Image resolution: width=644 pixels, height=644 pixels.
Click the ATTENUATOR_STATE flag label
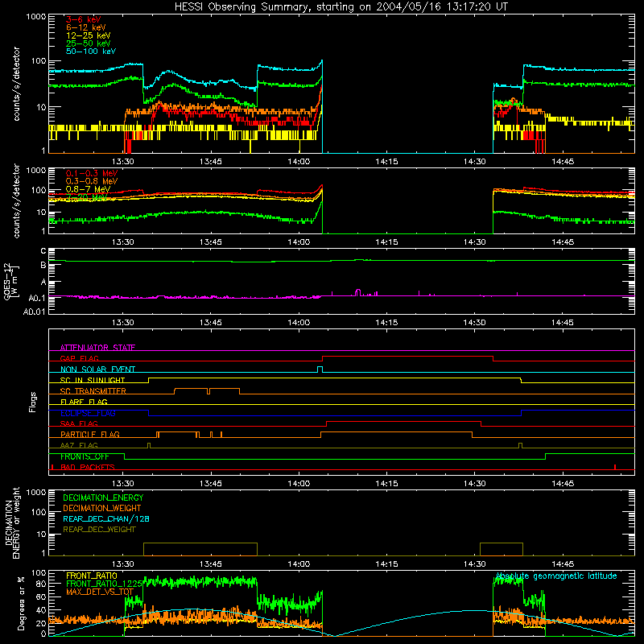tap(97, 348)
